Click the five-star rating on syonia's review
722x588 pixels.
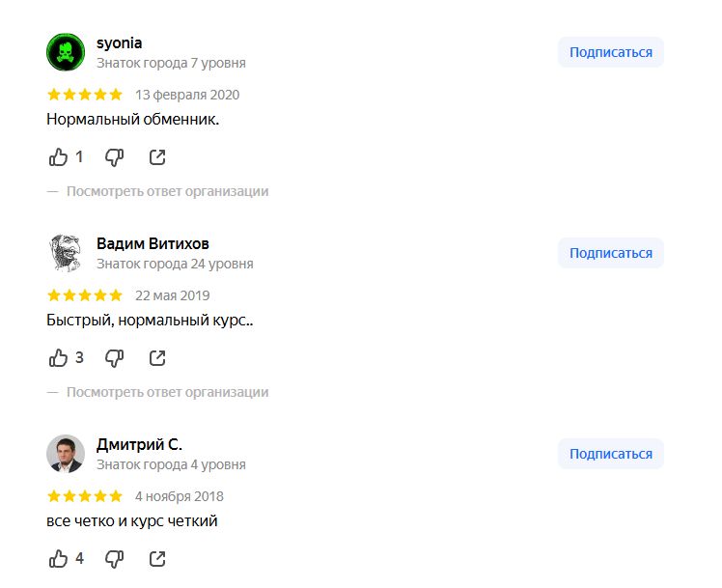point(85,95)
